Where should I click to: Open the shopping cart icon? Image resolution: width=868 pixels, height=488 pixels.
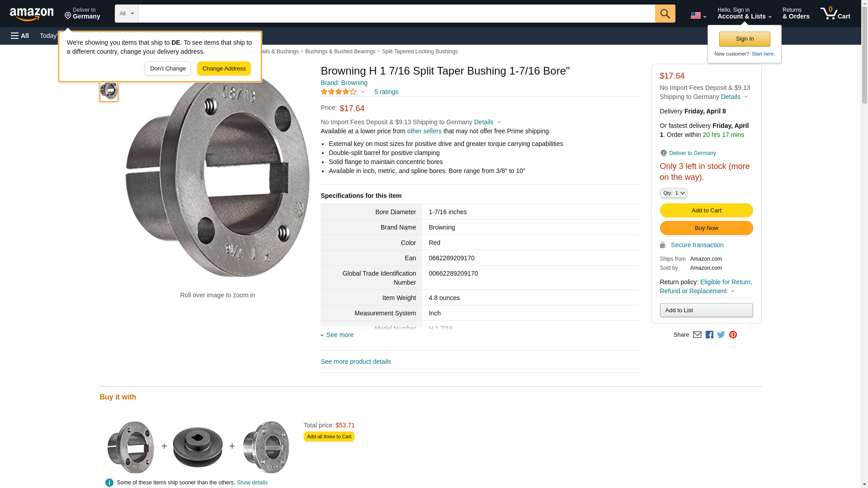pyautogui.click(x=835, y=14)
